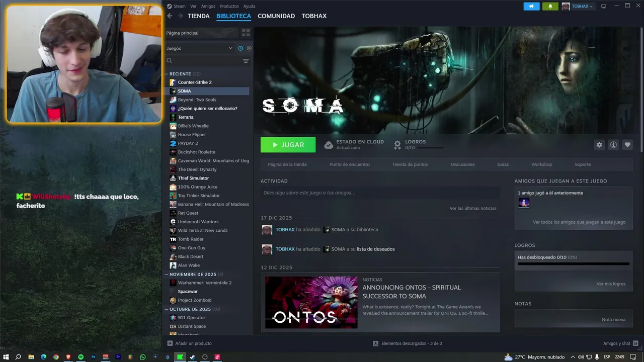Show SOMA game info icon
Viewport: 644px width, 362px height.
pyautogui.click(x=613, y=145)
